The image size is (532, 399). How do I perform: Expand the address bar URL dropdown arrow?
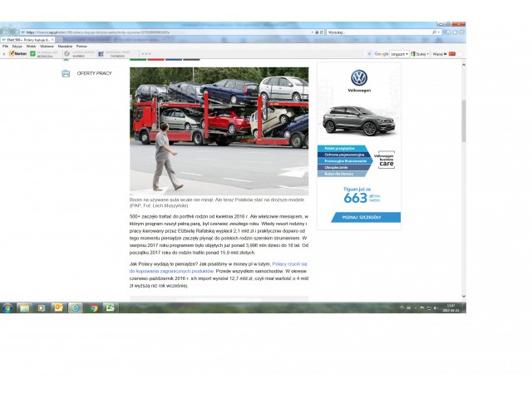312,32
